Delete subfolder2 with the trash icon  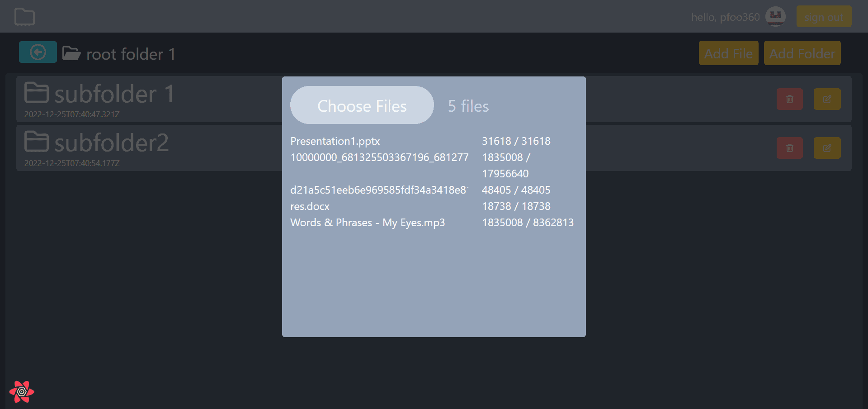790,148
